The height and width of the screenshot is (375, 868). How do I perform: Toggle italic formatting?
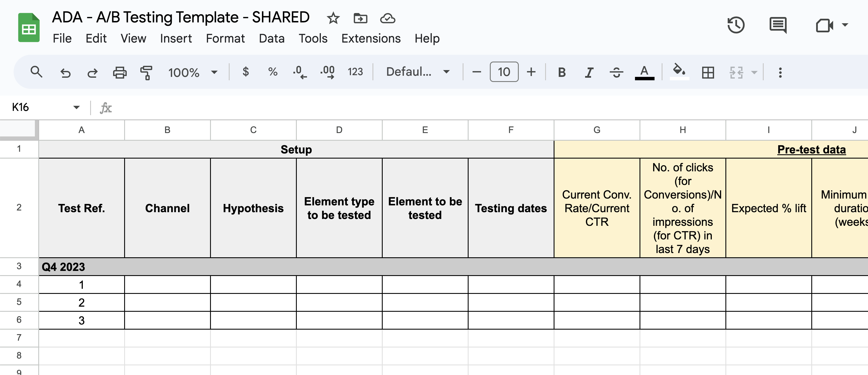point(589,72)
